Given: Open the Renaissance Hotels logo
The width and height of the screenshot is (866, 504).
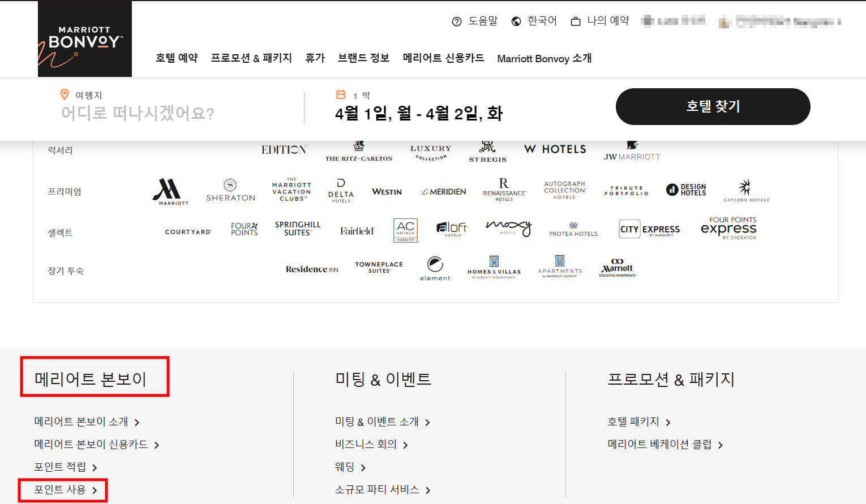Looking at the screenshot, I should [504, 189].
